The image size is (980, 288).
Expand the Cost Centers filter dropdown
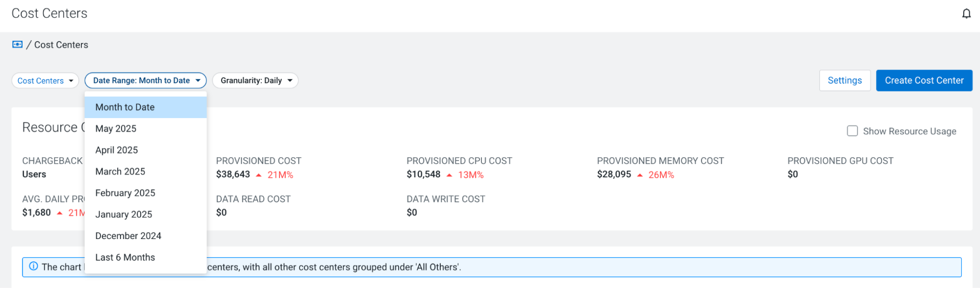(x=45, y=80)
